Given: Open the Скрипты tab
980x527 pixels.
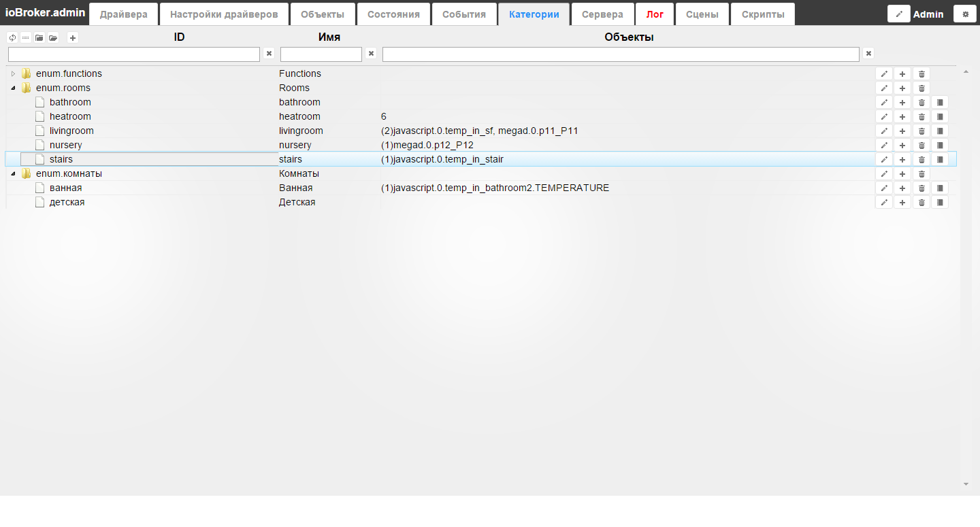Looking at the screenshot, I should pos(763,14).
